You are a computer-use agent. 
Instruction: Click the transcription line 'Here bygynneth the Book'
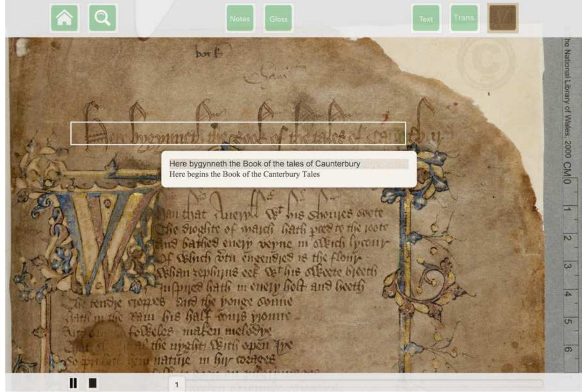click(x=265, y=164)
